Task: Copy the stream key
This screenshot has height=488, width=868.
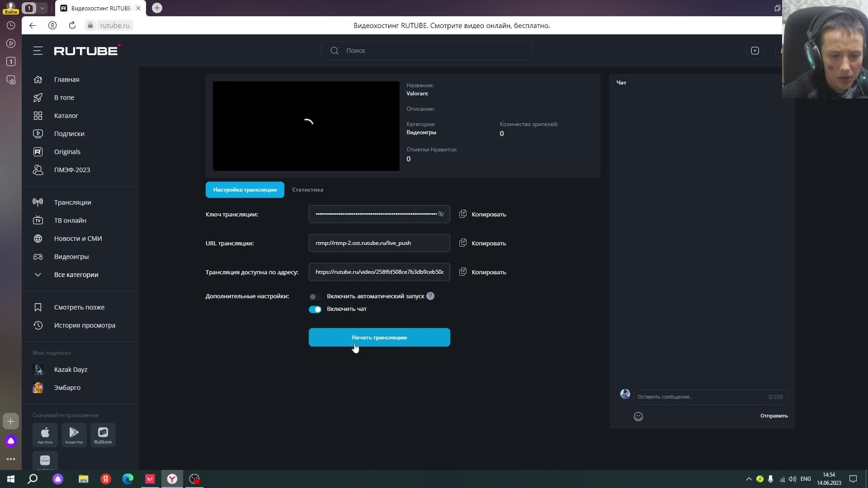Action: [482, 214]
